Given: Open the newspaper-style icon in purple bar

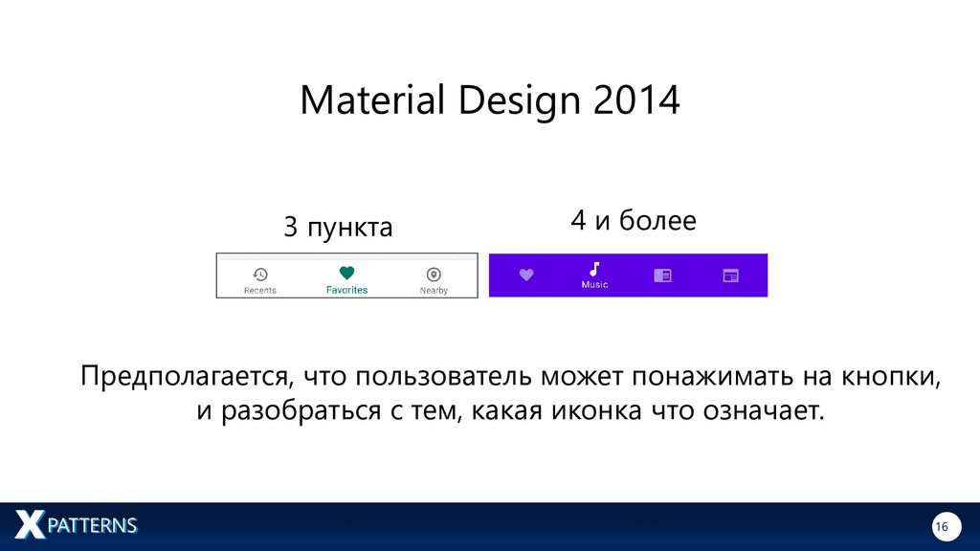Looking at the screenshot, I should [x=662, y=275].
